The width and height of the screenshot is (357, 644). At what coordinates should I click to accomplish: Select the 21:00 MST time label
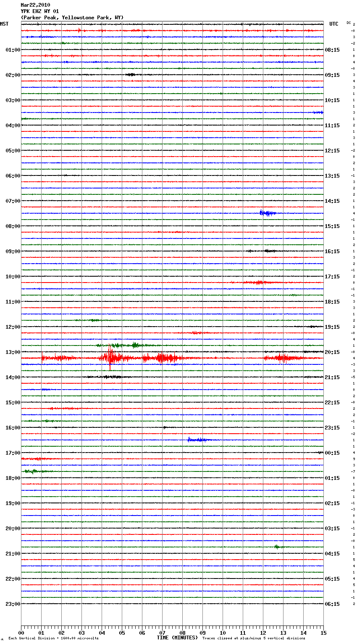13,554
